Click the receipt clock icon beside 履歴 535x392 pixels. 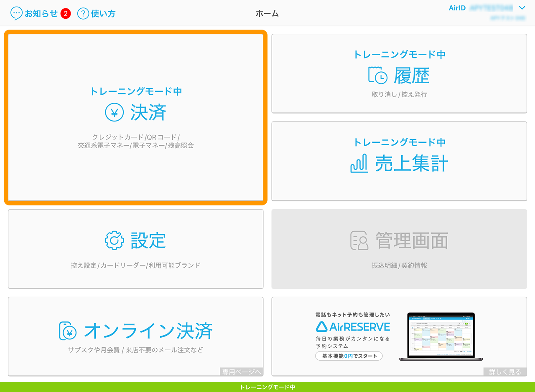pyautogui.click(x=377, y=76)
